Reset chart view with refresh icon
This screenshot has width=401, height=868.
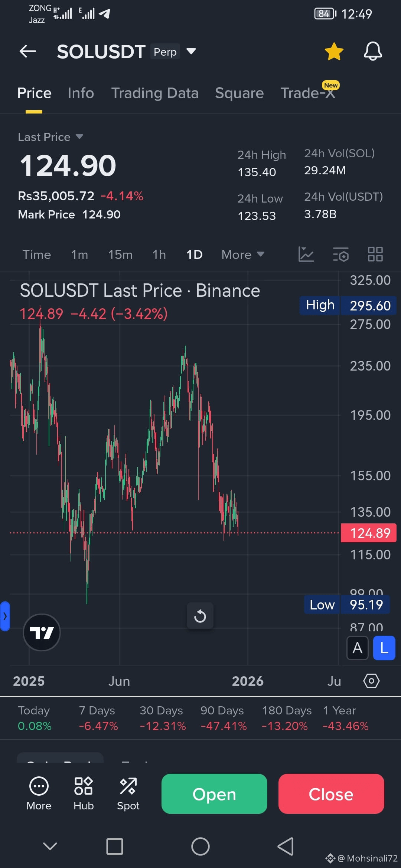200,616
